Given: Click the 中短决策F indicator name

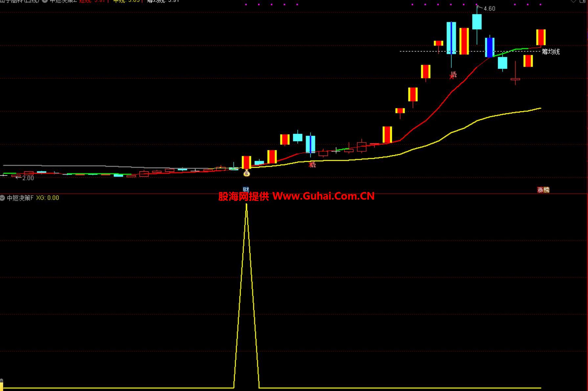Looking at the screenshot, I should tap(20, 198).
